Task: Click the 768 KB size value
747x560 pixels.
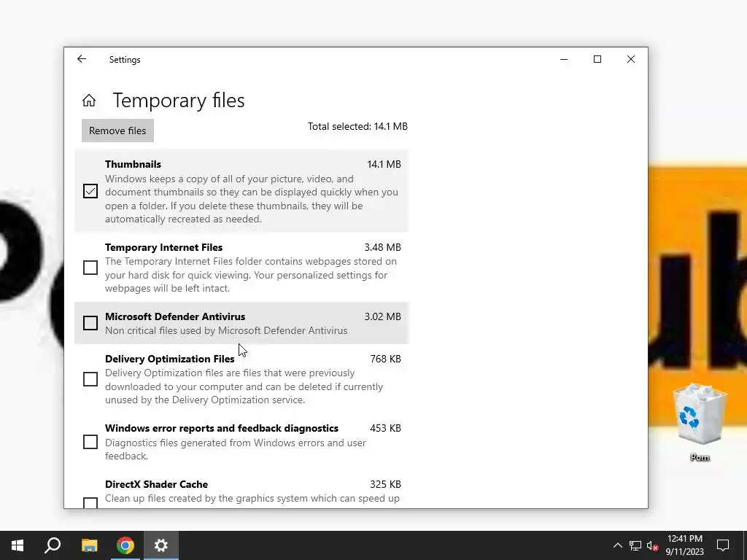Action: pos(385,359)
